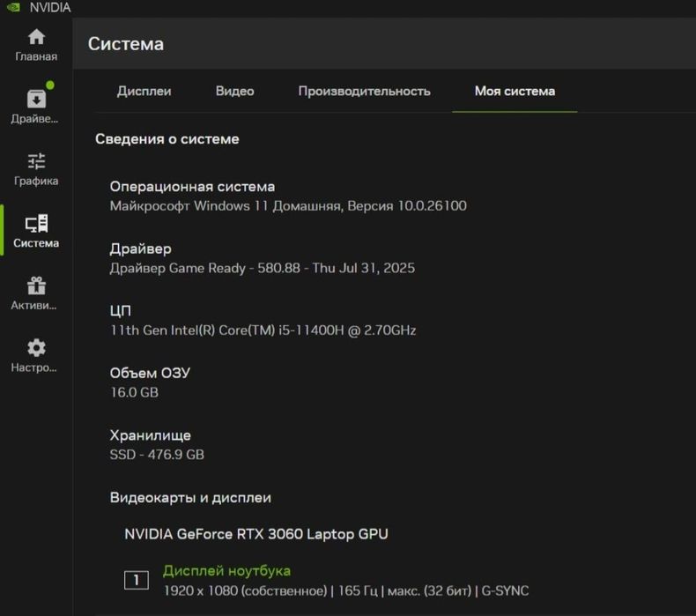Open the Графика sliders icon
Viewport: 696px width, 616px height.
36,161
